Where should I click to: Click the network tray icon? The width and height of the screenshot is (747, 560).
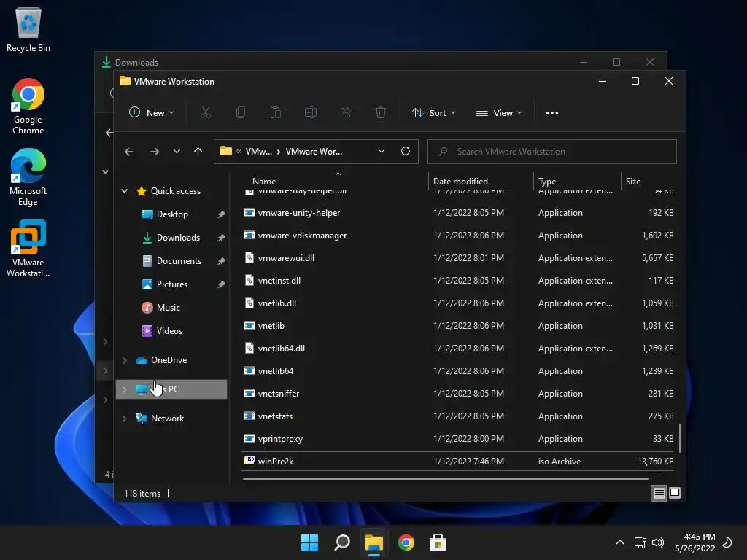coord(640,542)
